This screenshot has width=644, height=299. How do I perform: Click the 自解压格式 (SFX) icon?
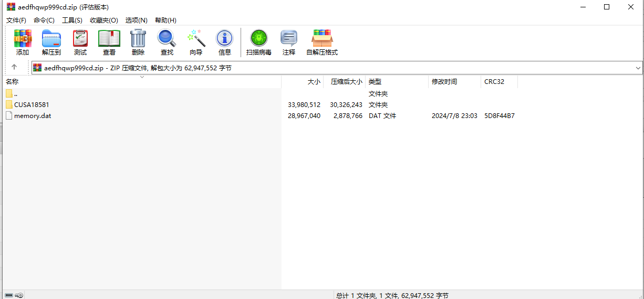coord(322,38)
